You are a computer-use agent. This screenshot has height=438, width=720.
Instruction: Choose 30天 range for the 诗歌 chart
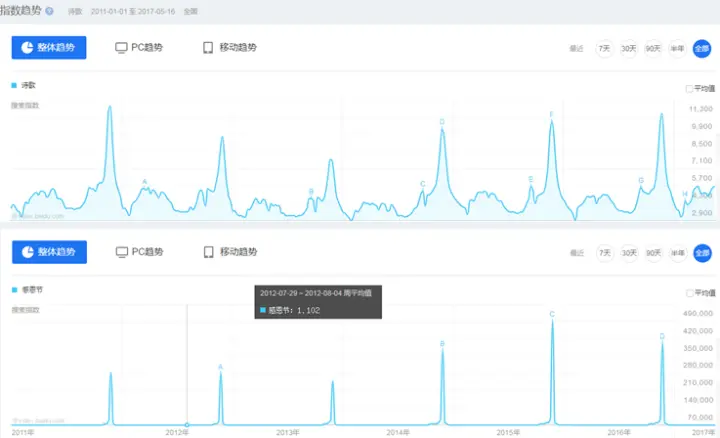[629, 48]
